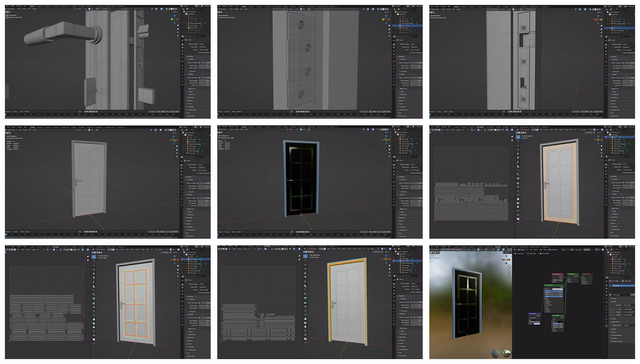This screenshot has height=364, width=640.
Task: Click pan hand icon in door handle screenshot
Action: 178,29
